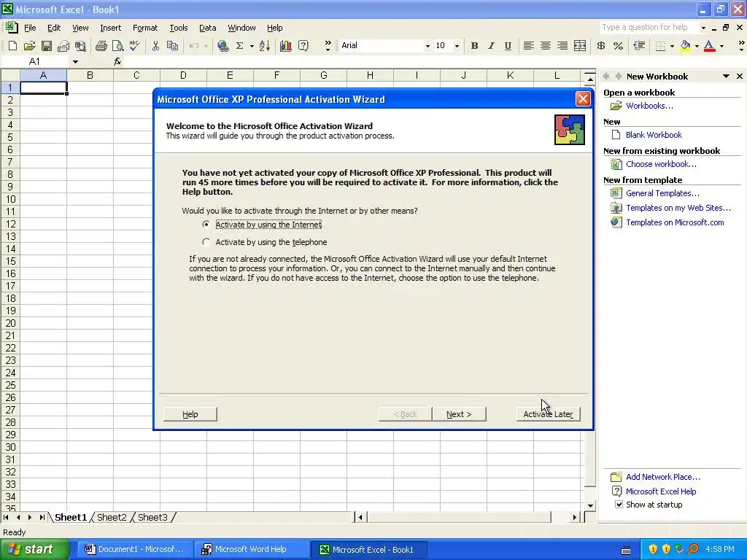The width and height of the screenshot is (747, 560).
Task: Click the Open folder toolbar icon
Action: tap(29, 46)
